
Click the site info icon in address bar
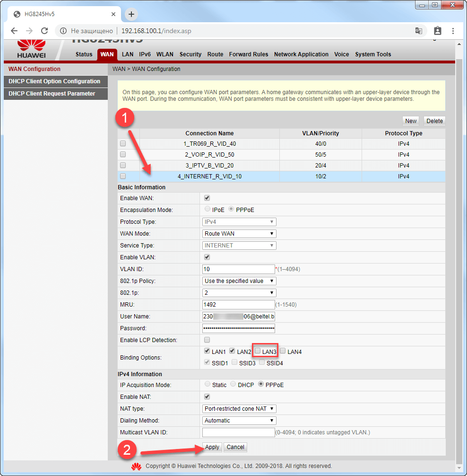[x=63, y=31]
